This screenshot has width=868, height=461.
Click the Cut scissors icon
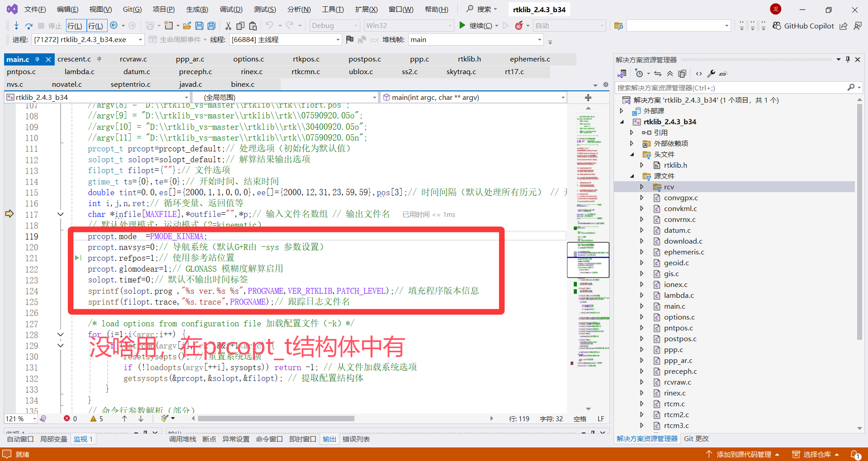228,26
